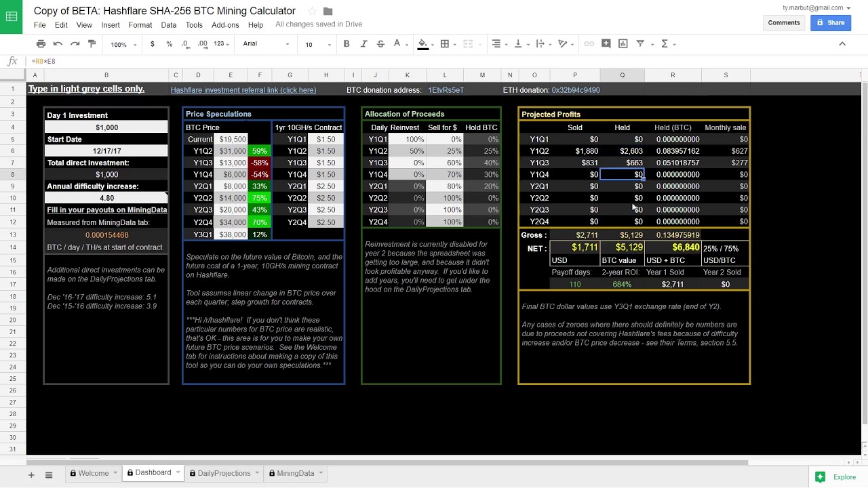Open the Insert menu
The image size is (868, 488).
pos(111,25)
